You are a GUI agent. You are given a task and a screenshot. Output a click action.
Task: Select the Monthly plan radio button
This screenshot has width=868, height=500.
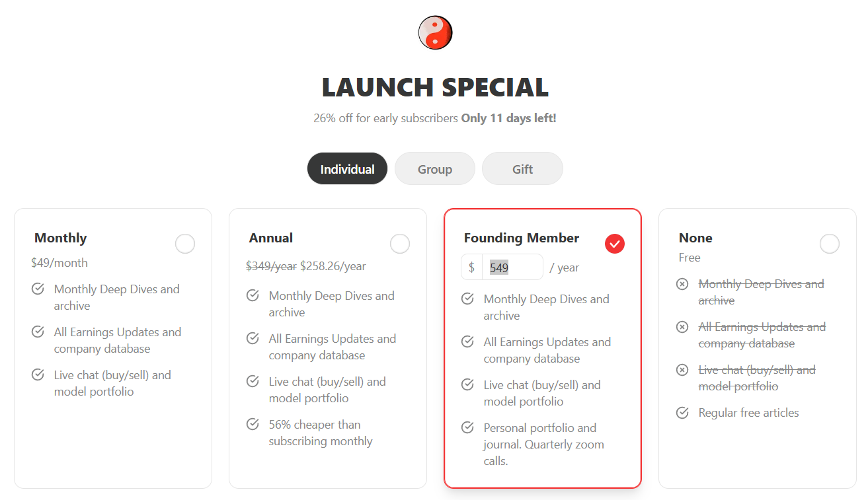coord(185,244)
